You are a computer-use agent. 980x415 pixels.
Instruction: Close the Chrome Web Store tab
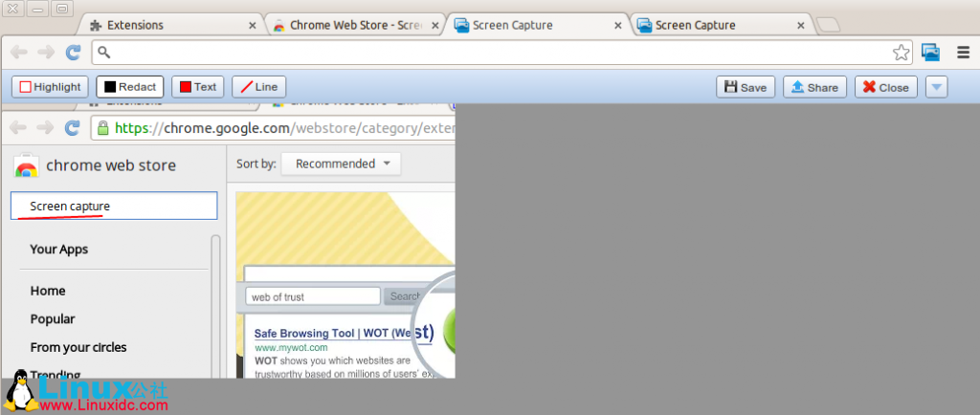coord(435,26)
